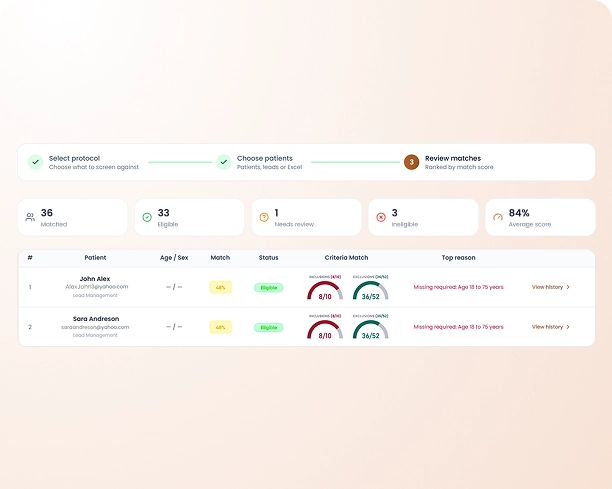Click John Alex's exclusions 36/52 gauge
This screenshot has width=612, height=489.
[370, 290]
